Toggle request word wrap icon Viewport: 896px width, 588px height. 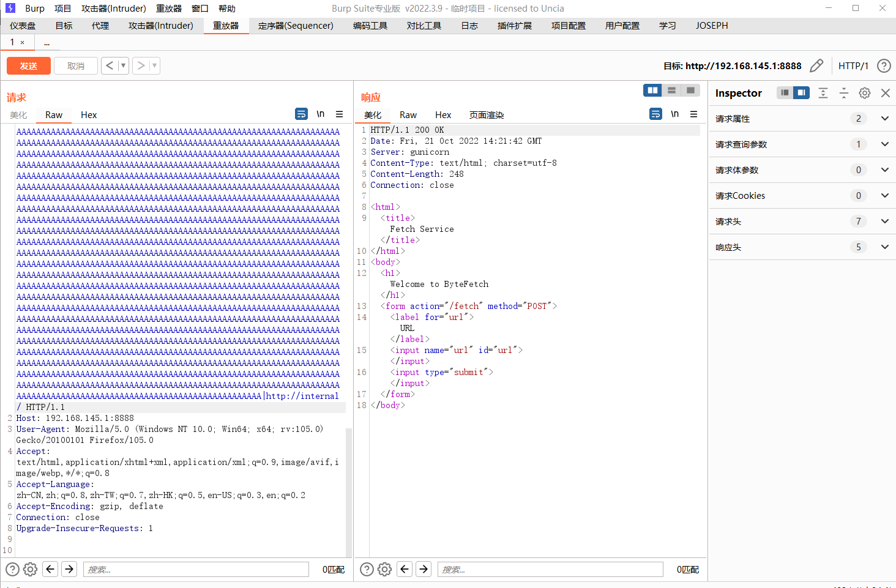[x=301, y=114]
